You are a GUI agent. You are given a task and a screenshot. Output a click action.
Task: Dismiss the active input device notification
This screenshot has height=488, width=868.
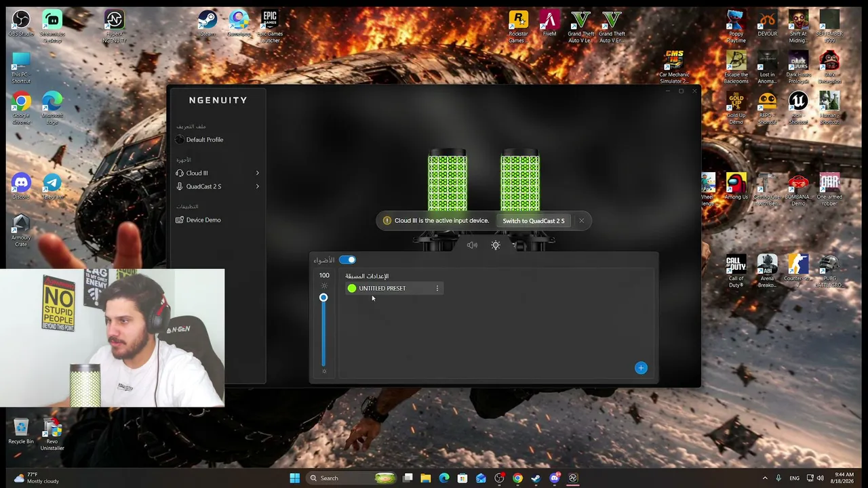point(581,221)
